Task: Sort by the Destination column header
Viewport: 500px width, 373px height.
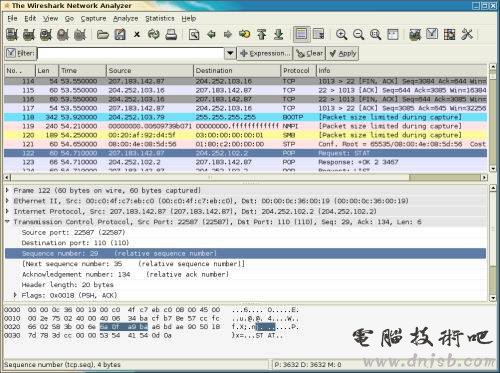Action: (x=237, y=70)
